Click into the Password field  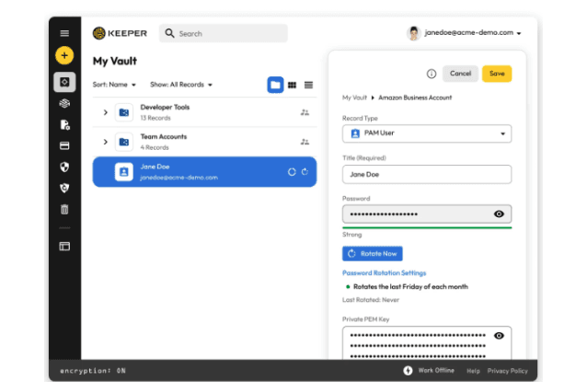click(x=427, y=214)
